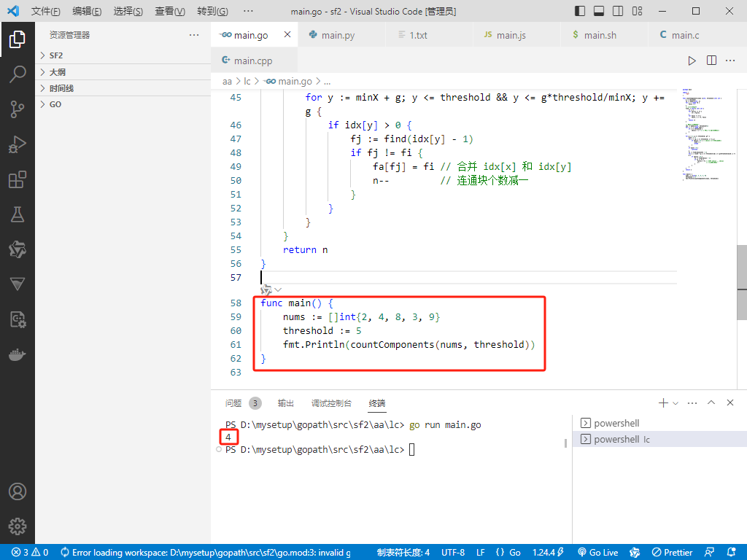
Task: Split the editor to the right
Action: click(711, 61)
